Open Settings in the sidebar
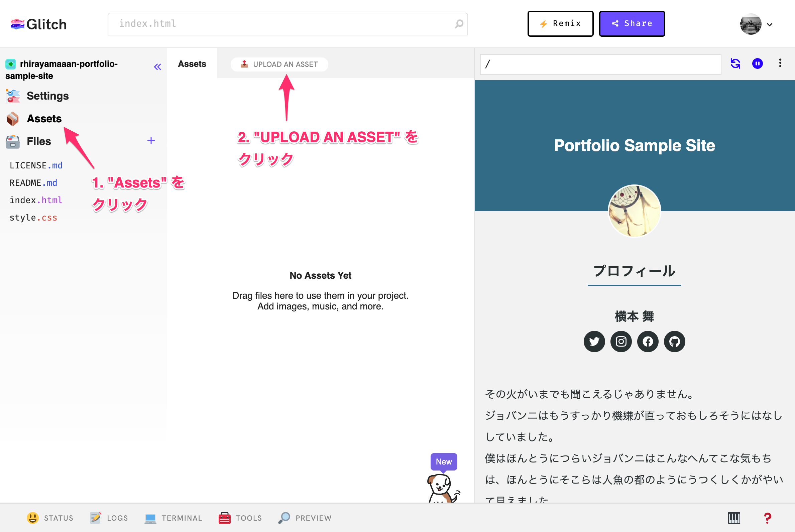The width and height of the screenshot is (795, 532). coord(47,96)
